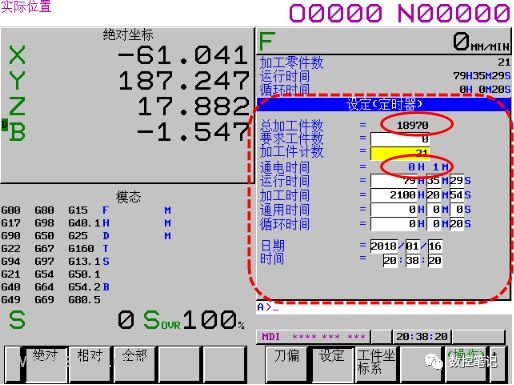This screenshot has height=385, width=514.
Task: Click the 绝对坐标 heading
Action: point(128,35)
